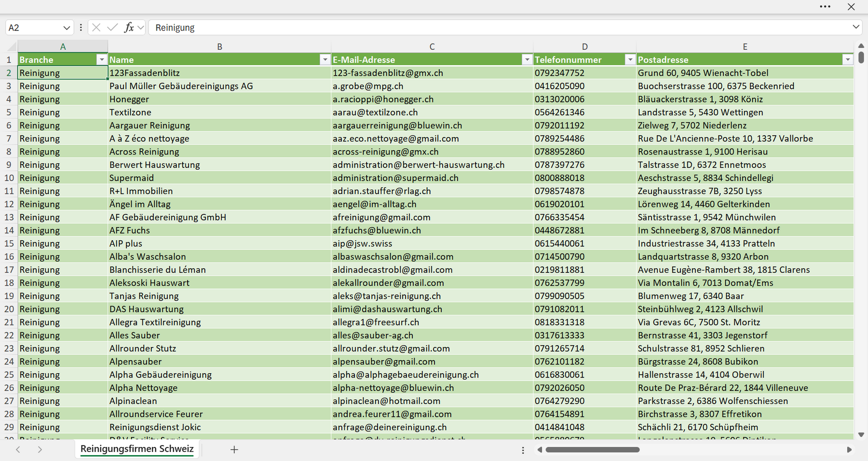Image resolution: width=868 pixels, height=461 pixels.
Task: Select row 5 header
Action: tap(9, 112)
